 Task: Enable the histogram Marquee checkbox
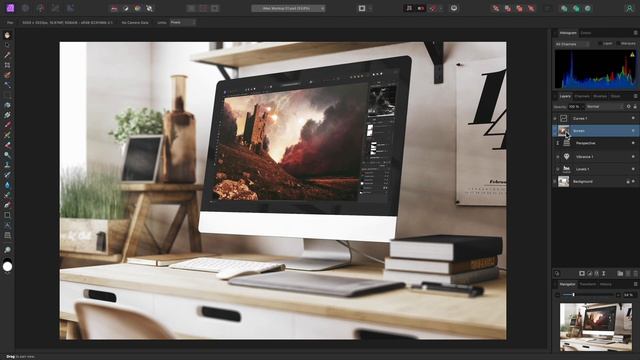[619, 43]
